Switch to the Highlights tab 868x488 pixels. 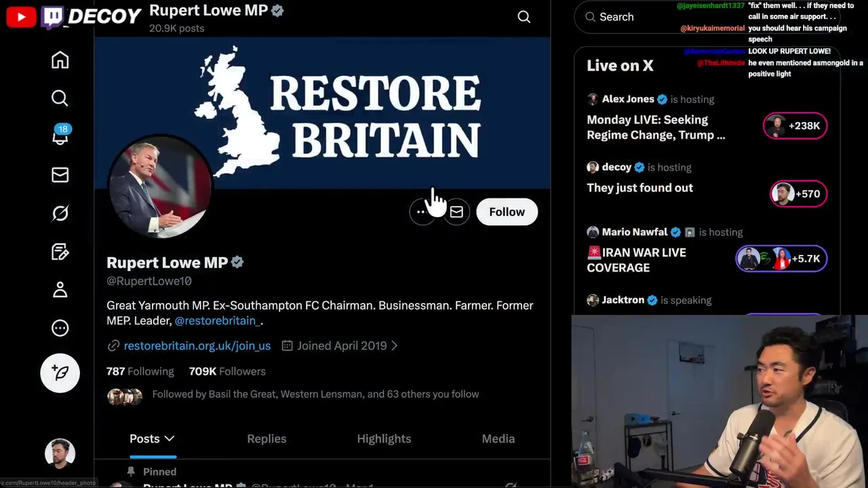pyautogui.click(x=384, y=439)
